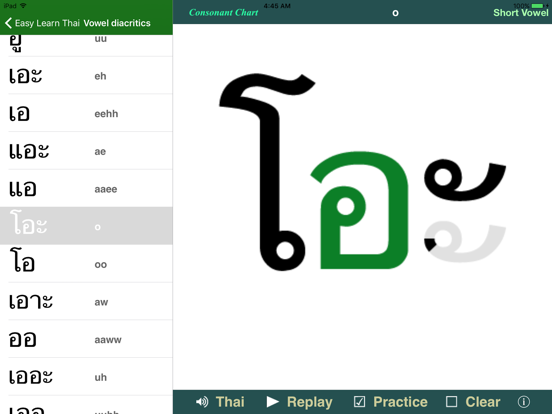Image resolution: width=552 pixels, height=414 pixels.
Task: Select the 'aw' vowel row
Action: [86, 301]
